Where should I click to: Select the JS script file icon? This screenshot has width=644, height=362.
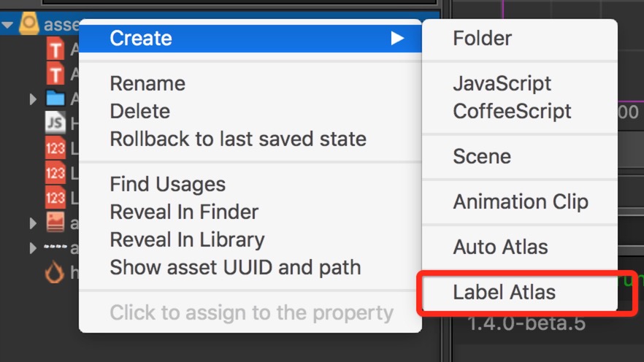click(x=55, y=123)
